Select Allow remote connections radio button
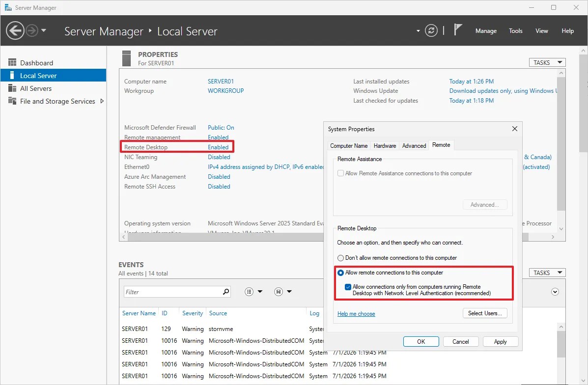The height and width of the screenshot is (385, 588). pos(340,273)
